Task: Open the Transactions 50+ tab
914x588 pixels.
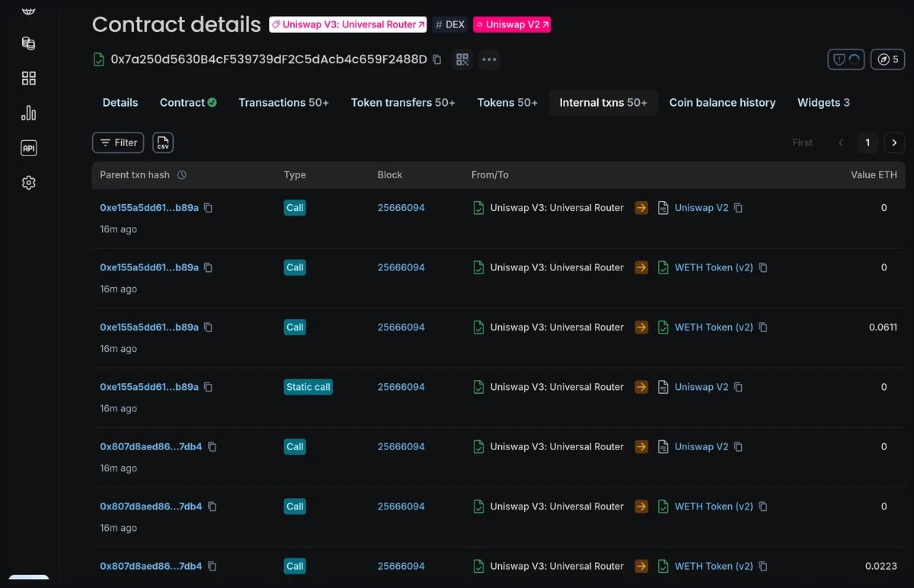Action: (283, 103)
